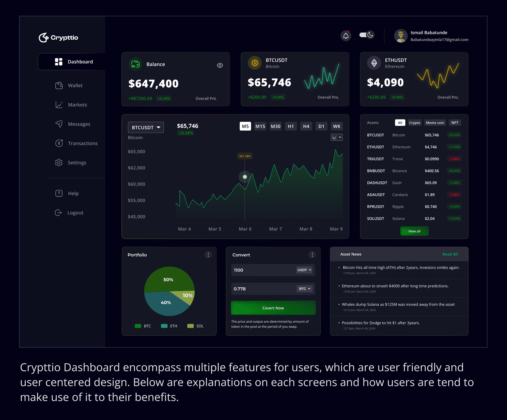The height and width of the screenshot is (420, 507).
Task: Click the green BTC legend swatch
Action: coord(138,326)
